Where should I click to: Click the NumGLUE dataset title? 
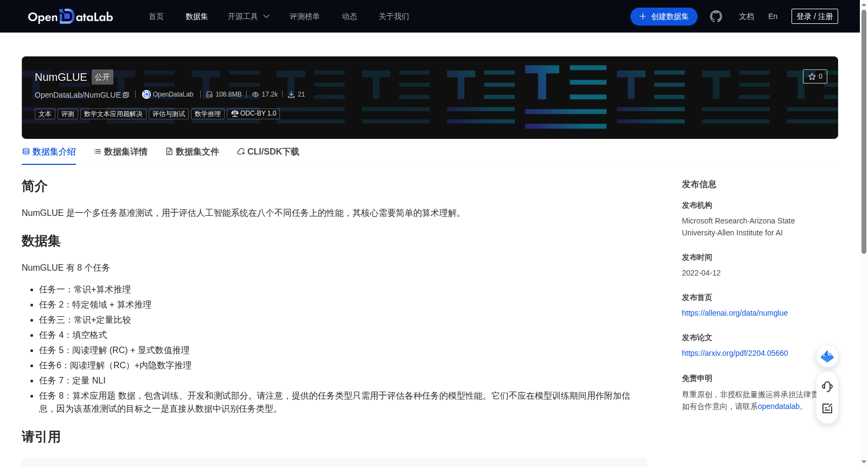coord(61,77)
